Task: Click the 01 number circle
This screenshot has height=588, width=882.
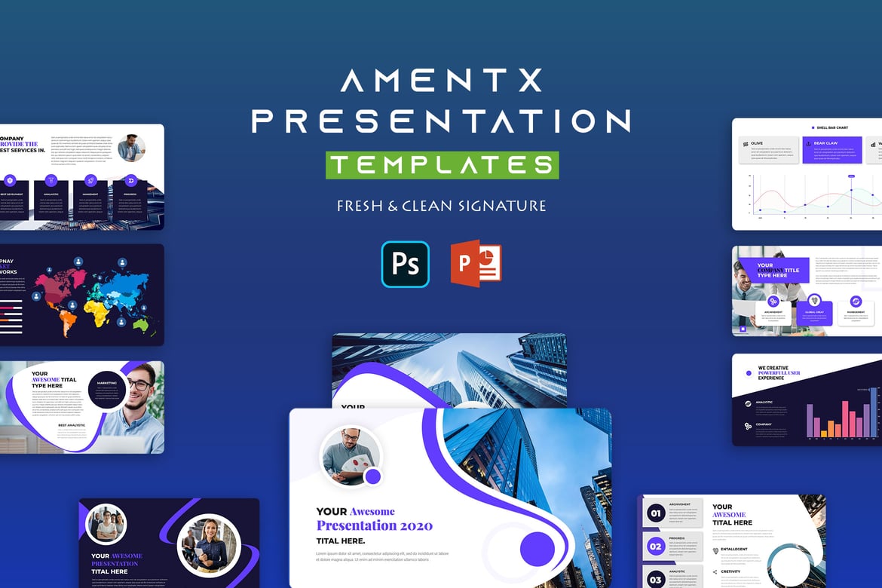Action: click(x=656, y=513)
